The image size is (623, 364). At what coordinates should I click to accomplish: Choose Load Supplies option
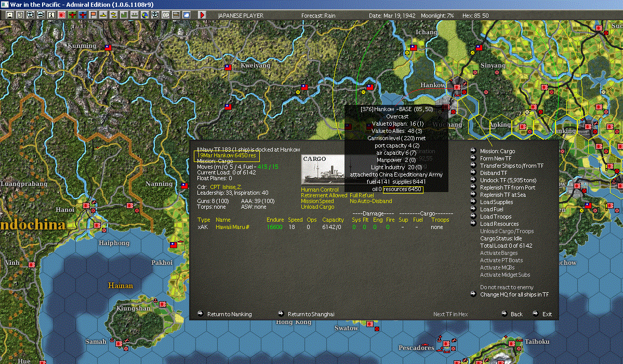tap(496, 202)
